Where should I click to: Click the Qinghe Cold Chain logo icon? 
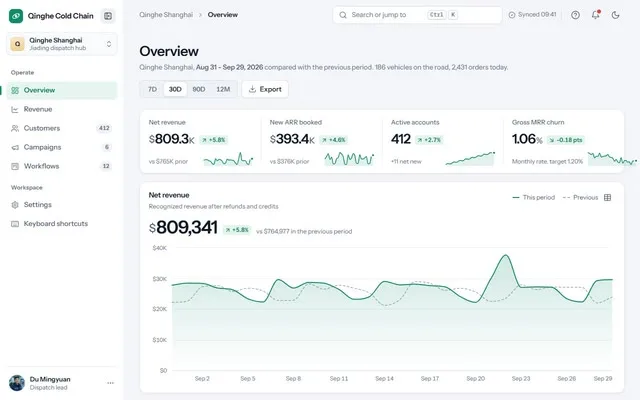click(16, 16)
